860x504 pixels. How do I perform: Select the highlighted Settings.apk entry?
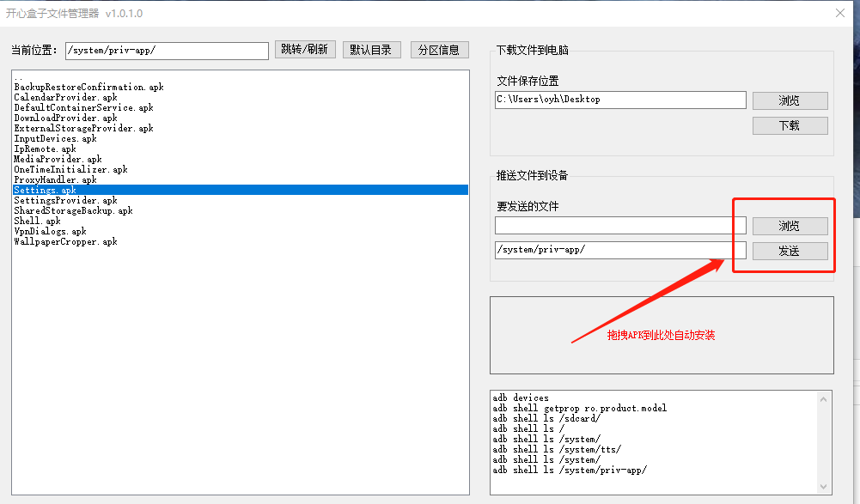click(x=241, y=191)
